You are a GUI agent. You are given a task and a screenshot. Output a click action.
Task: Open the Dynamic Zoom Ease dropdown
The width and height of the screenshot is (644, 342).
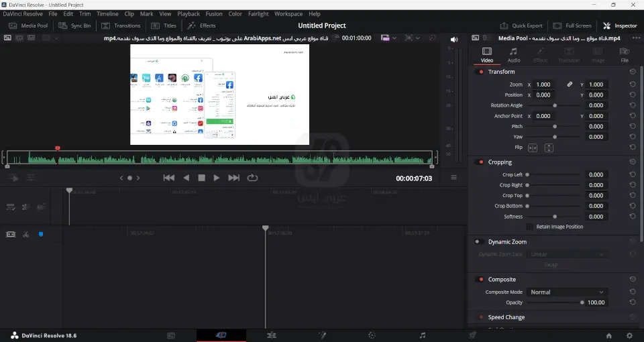pyautogui.click(x=567, y=254)
